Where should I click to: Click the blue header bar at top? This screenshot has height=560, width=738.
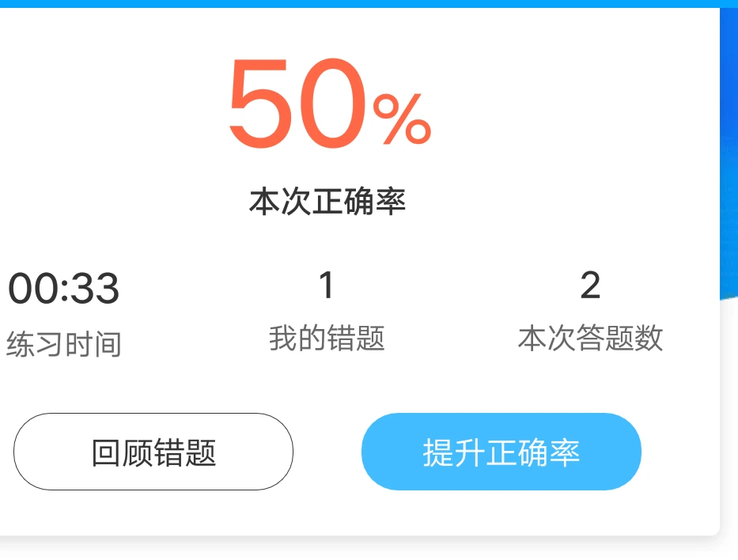tap(369, 3)
